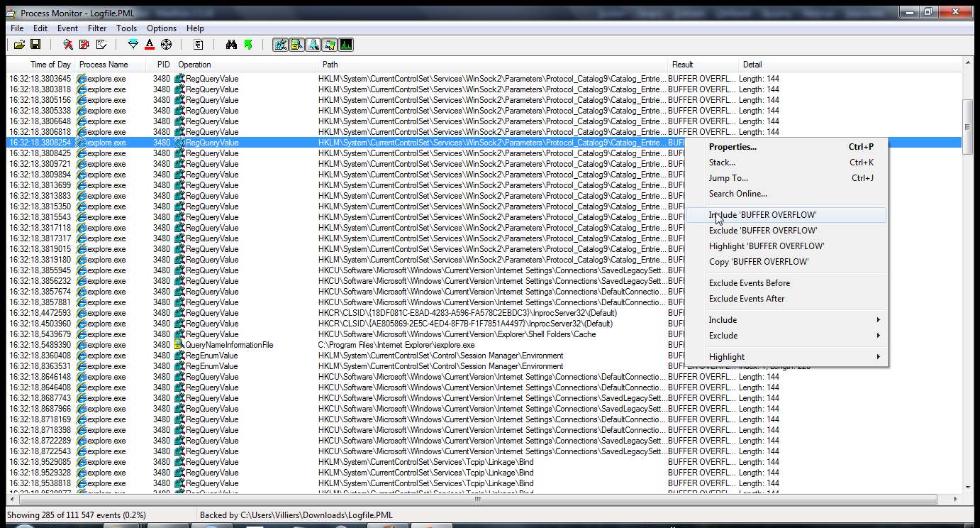
Task: Click the down arrow of the vertical scrollbar
Action: pyautogui.click(x=967, y=488)
